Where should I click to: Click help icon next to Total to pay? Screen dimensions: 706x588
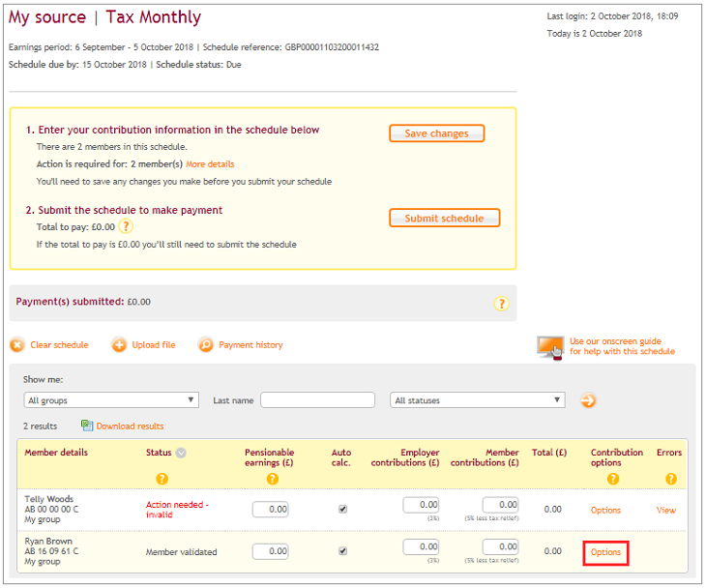point(126,226)
